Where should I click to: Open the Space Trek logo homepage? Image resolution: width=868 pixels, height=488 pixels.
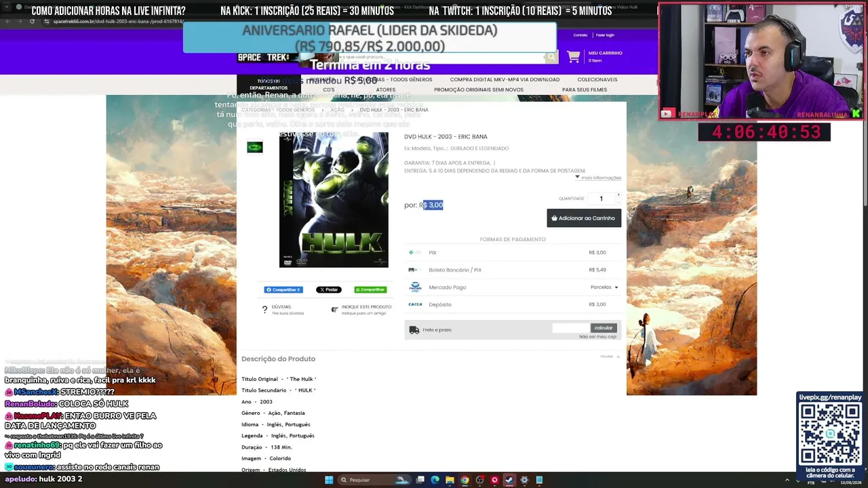click(x=263, y=58)
